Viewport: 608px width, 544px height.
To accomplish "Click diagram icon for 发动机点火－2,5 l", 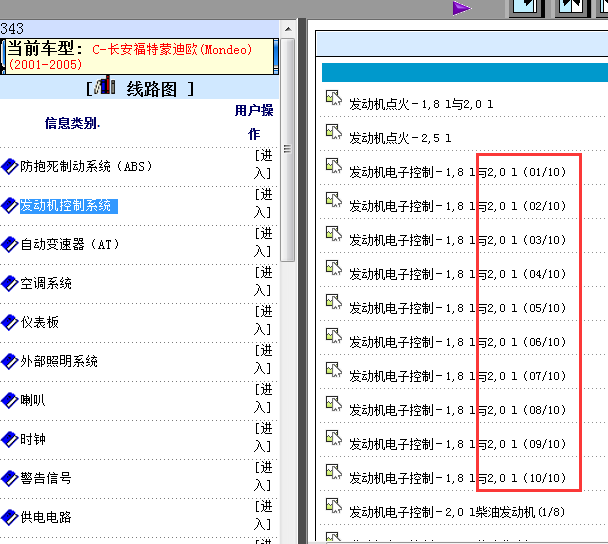I will point(334,132).
